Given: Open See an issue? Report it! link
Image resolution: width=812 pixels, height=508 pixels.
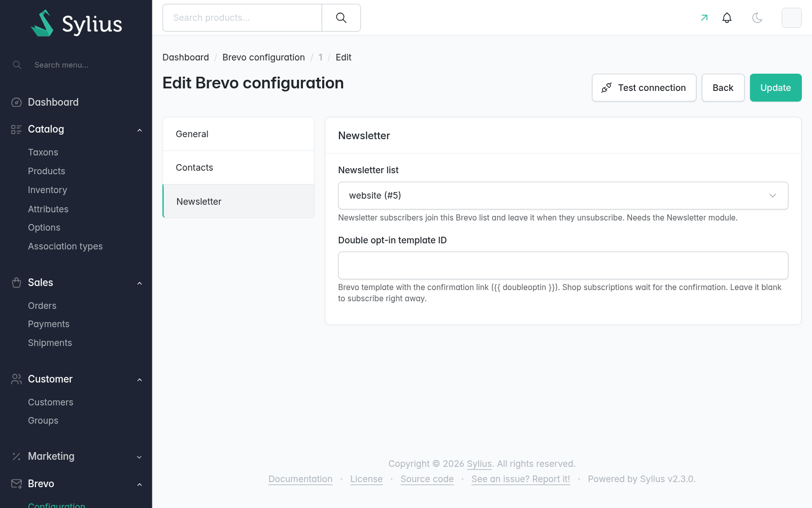Looking at the screenshot, I should [x=521, y=479].
